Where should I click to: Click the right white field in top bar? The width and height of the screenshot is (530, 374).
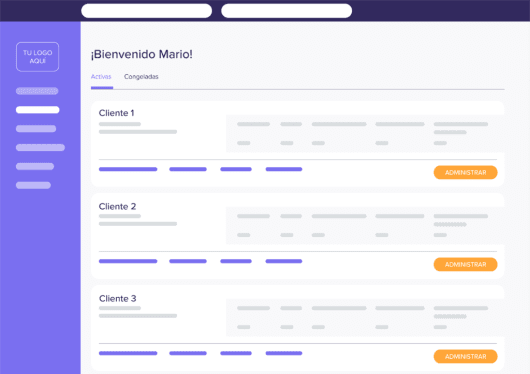(287, 11)
